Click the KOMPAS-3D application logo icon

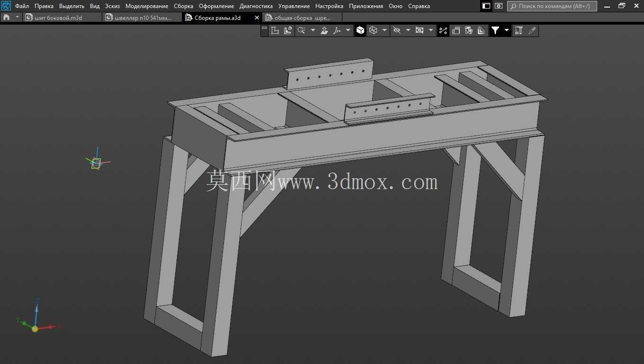point(6,6)
